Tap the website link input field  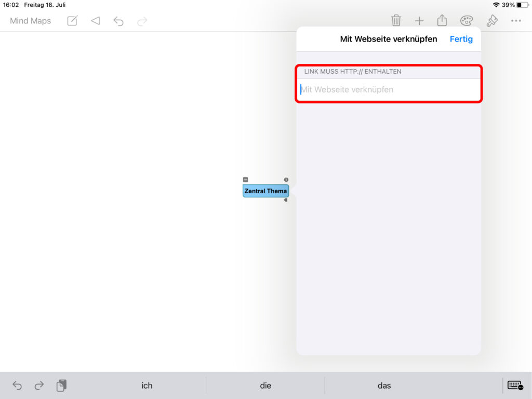pyautogui.click(x=389, y=89)
